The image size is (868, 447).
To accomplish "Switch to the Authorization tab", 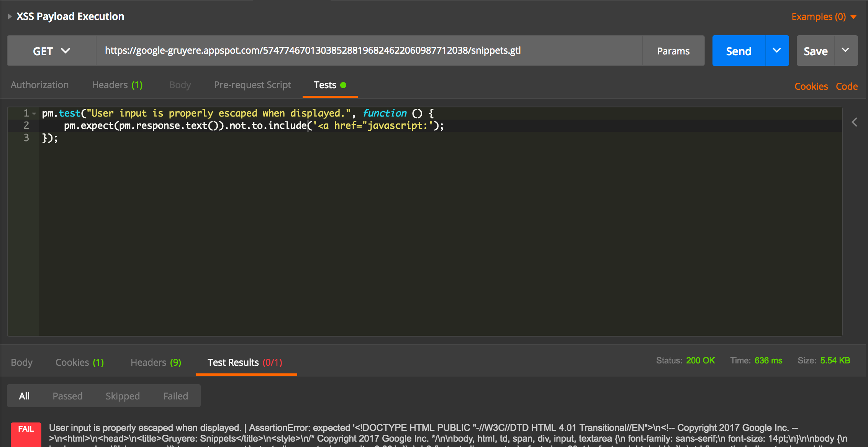I will pos(39,85).
